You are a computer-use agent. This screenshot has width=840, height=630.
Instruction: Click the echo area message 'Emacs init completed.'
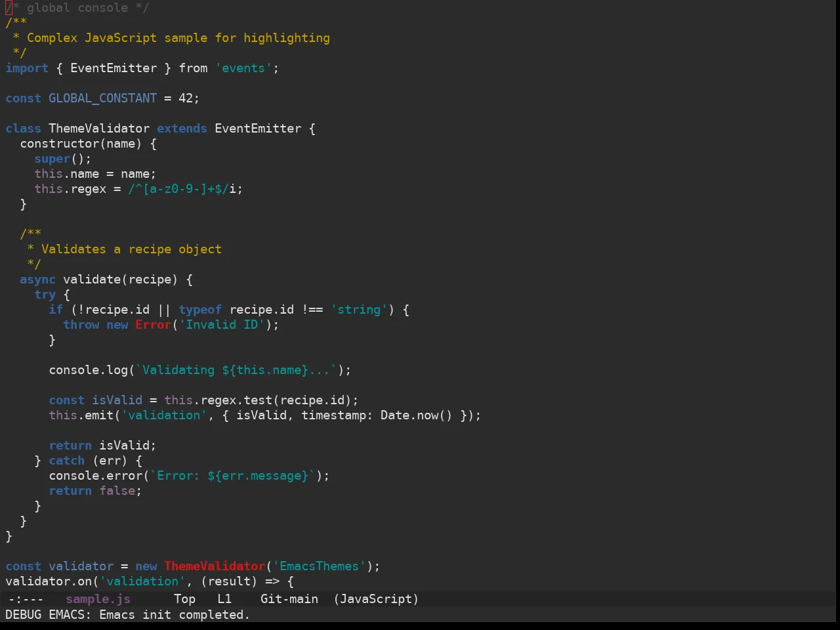tap(175, 615)
